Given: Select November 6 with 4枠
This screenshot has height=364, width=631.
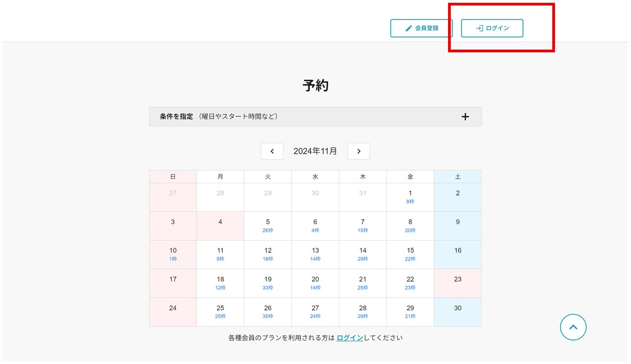Looking at the screenshot, I should tap(315, 226).
